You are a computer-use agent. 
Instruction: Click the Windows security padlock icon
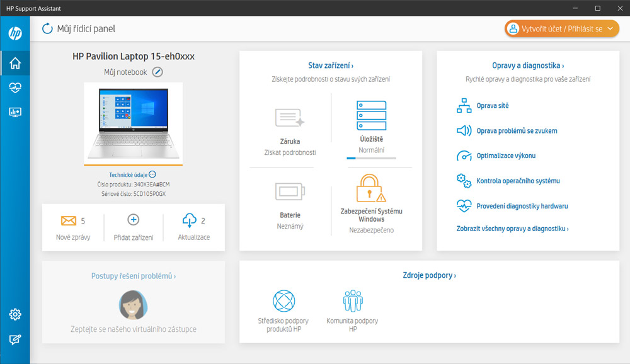click(x=371, y=188)
